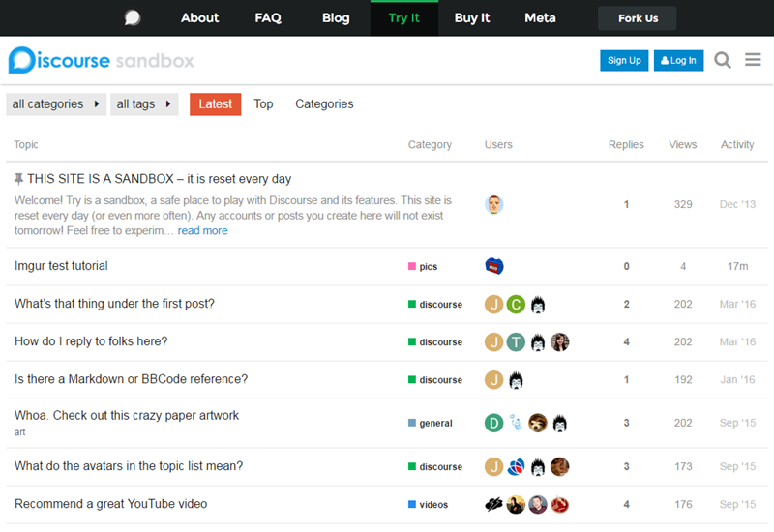
Task: Open the Meta navigation item
Action: tap(540, 17)
